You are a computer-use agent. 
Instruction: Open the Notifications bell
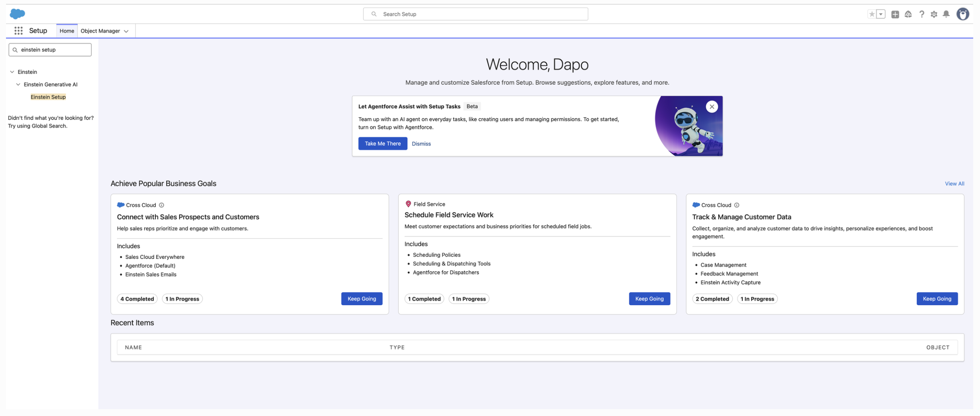point(946,14)
